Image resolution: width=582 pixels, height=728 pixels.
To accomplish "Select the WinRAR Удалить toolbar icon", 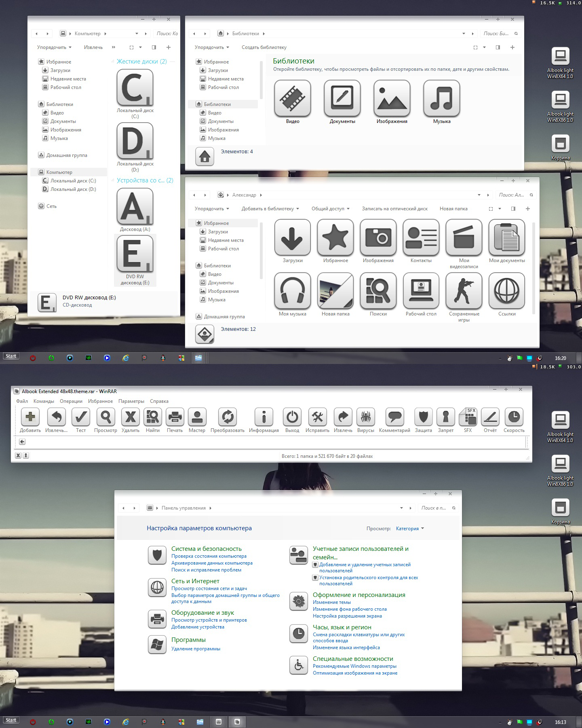I will click(x=131, y=417).
